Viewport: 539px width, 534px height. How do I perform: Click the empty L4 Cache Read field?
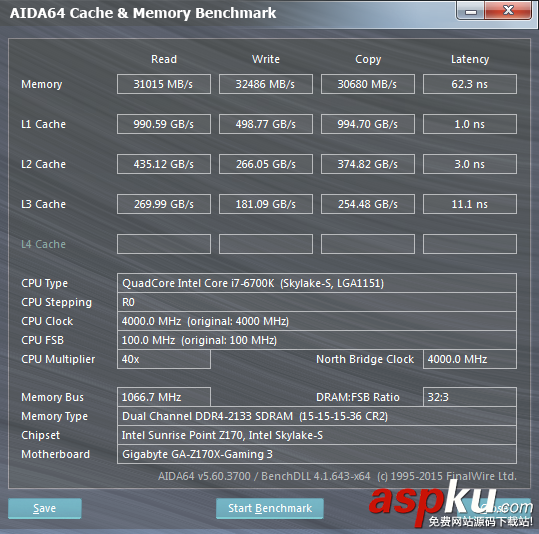point(164,244)
